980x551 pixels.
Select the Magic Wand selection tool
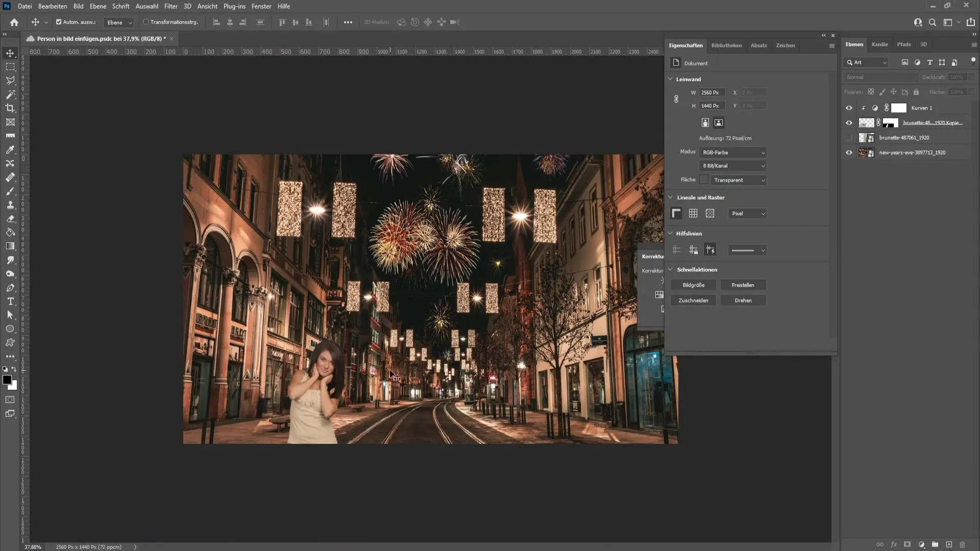click(x=10, y=94)
